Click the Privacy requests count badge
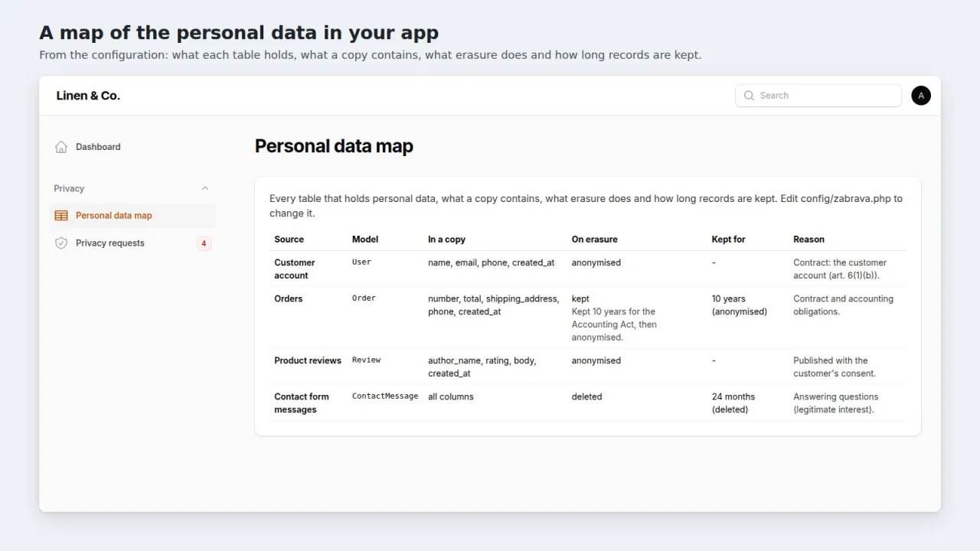Viewport: 980px width, 551px height. tap(204, 243)
